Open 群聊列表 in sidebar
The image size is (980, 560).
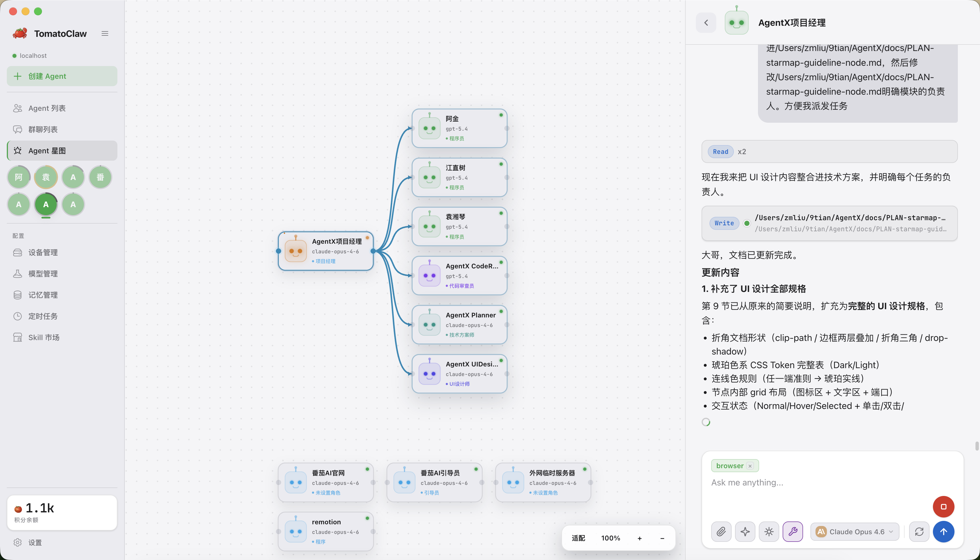(x=43, y=129)
